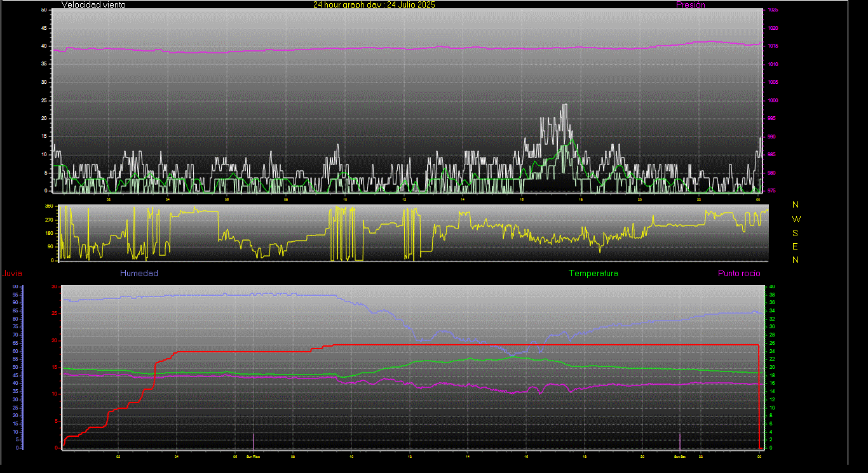Screen dimensions: 868x473
Task: Click the hour '04' label under lower graph
Action: (176, 456)
